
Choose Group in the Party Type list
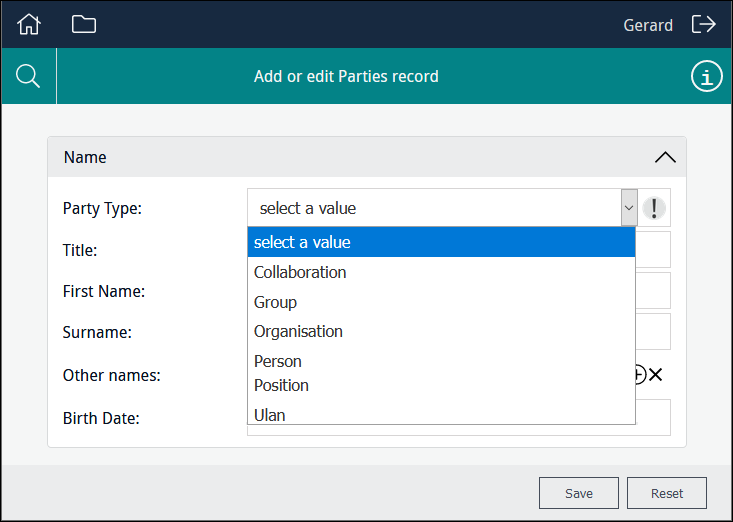point(275,302)
